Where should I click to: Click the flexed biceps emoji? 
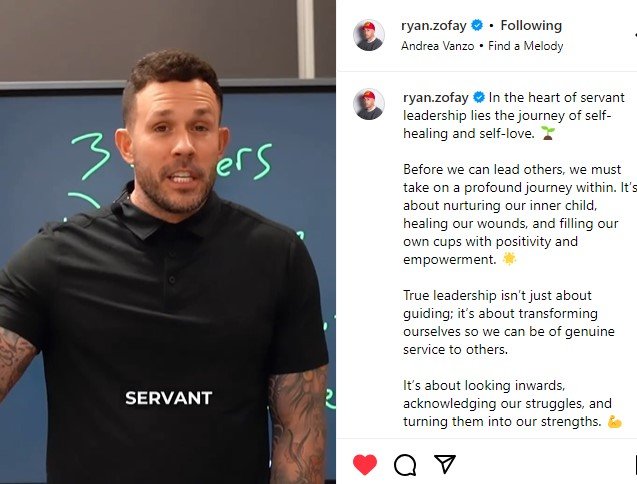[614, 421]
